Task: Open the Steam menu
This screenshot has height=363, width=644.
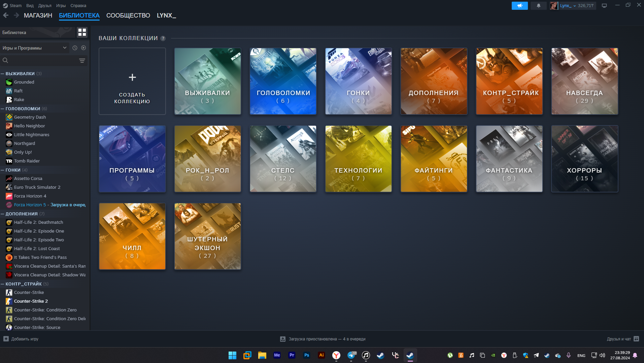Action: (x=15, y=5)
